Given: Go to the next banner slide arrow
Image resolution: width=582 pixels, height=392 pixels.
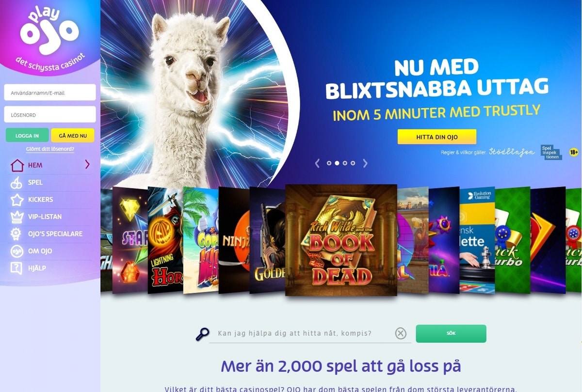Looking at the screenshot, I should (x=365, y=163).
